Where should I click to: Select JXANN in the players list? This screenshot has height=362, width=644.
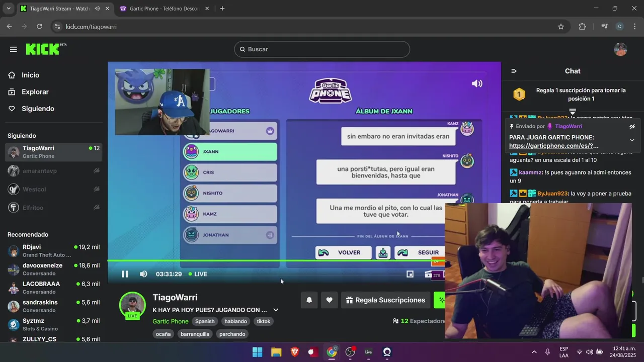click(230, 151)
